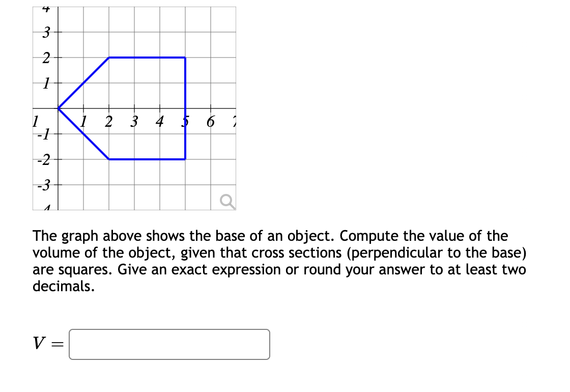Click the bottom edge of the blue polygon

click(148, 159)
